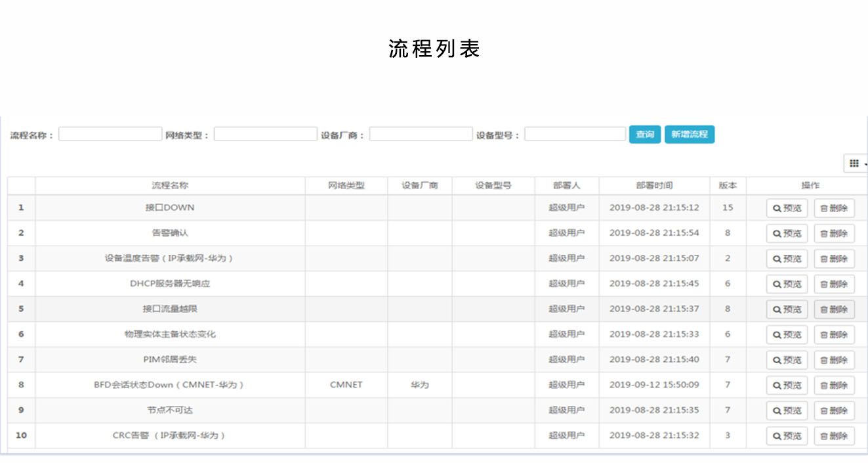Click the 新增流程 button
This screenshot has width=868, height=463.
tap(689, 135)
